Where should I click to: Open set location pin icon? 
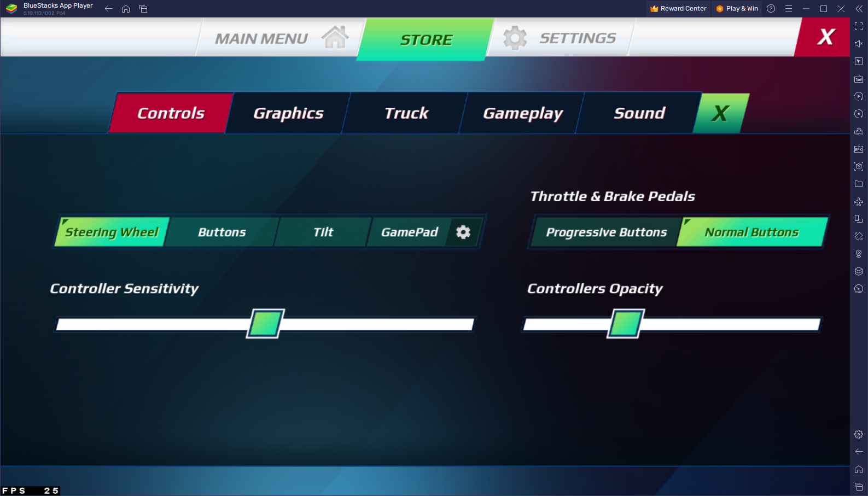click(x=859, y=254)
